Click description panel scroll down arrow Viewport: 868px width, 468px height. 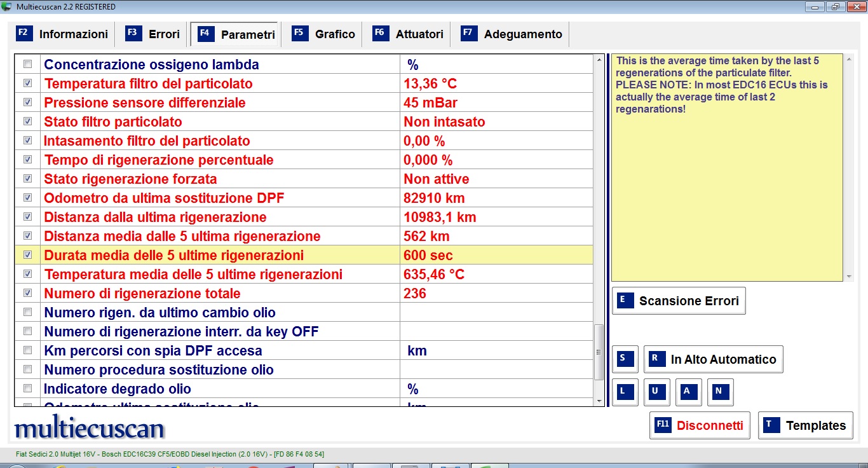850,277
